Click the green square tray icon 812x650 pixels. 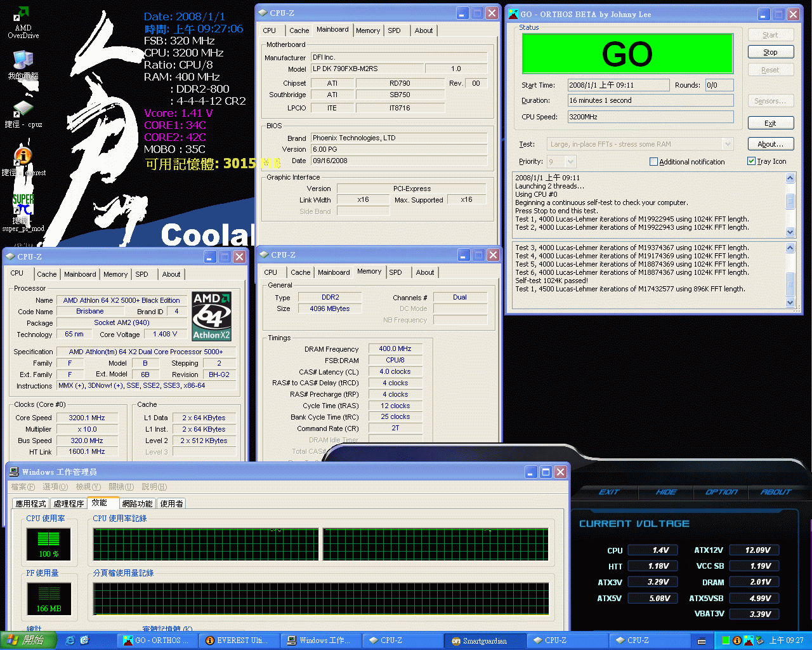coord(726,640)
